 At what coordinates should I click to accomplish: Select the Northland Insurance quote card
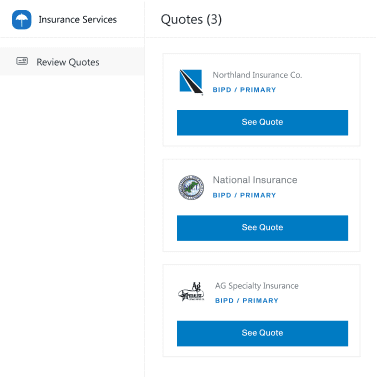261,100
